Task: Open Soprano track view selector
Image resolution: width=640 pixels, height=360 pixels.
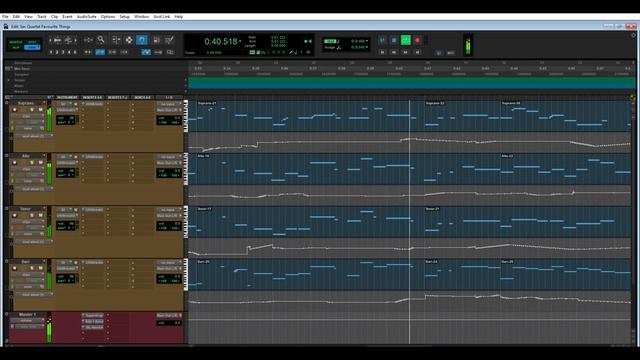Action: point(27,116)
